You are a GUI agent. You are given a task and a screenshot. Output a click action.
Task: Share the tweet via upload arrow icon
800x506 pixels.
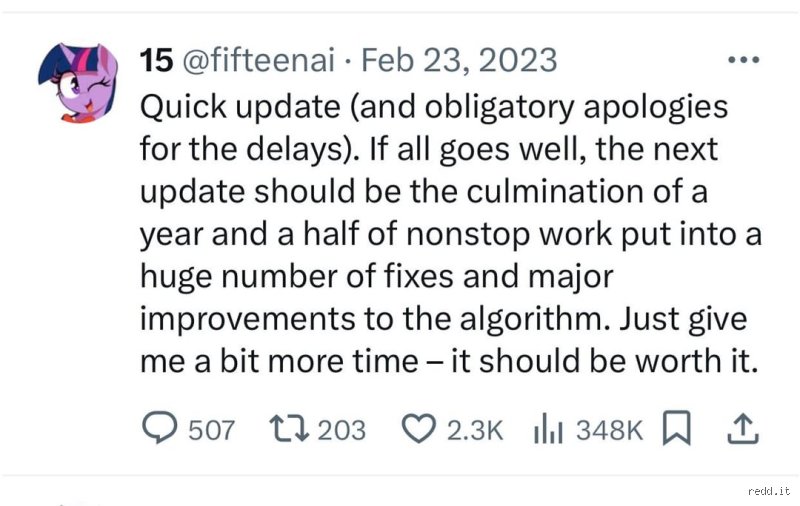(743, 428)
